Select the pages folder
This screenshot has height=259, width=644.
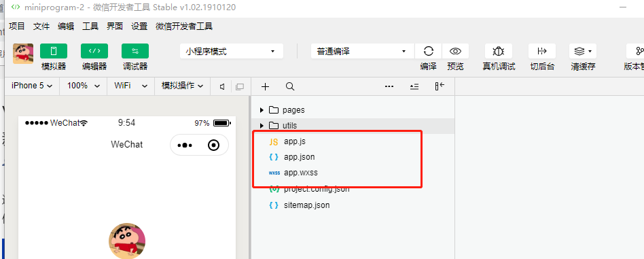click(x=353, y=109)
